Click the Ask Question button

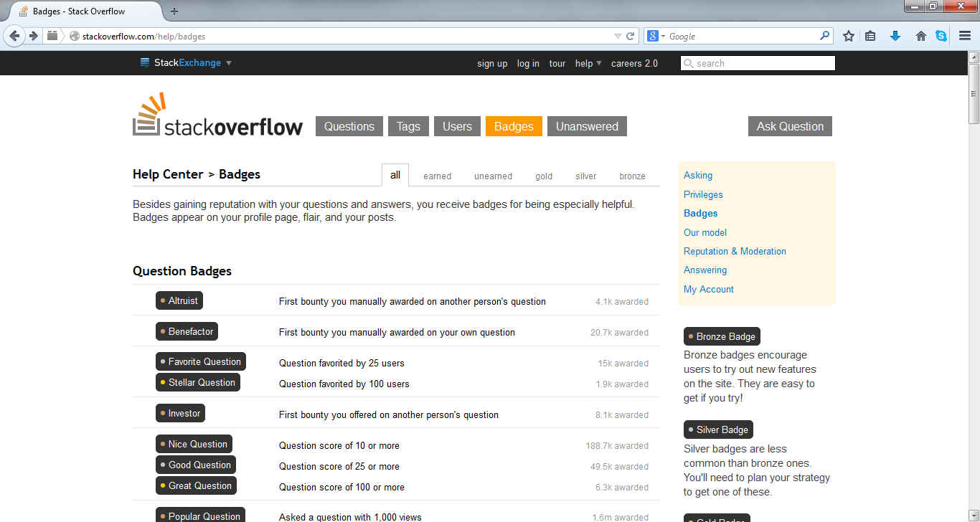[790, 125]
